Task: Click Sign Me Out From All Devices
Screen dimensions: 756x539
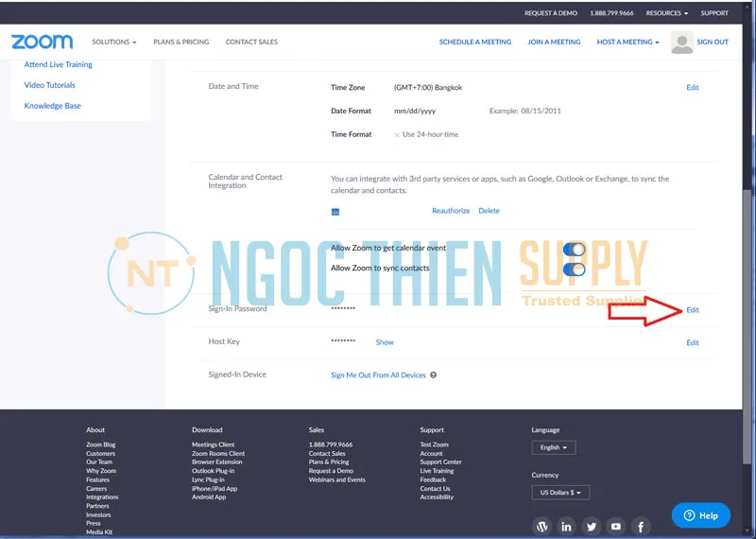Action: click(378, 375)
